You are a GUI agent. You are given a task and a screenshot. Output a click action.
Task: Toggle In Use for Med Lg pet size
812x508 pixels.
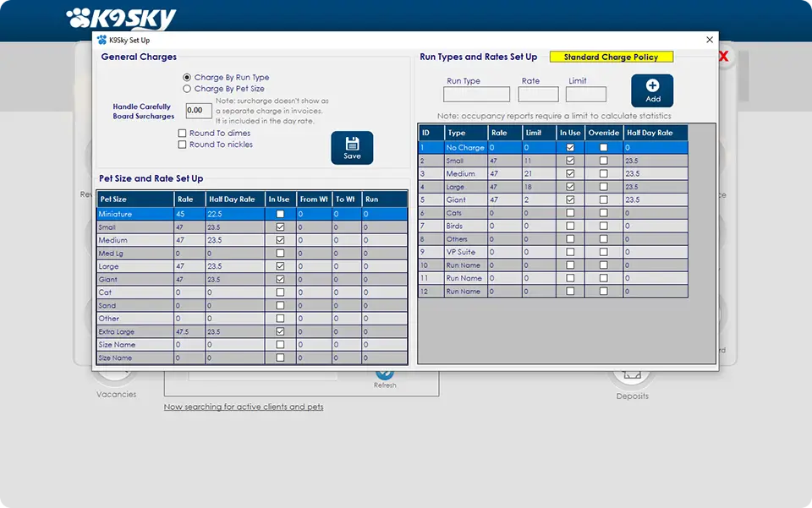[280, 253]
